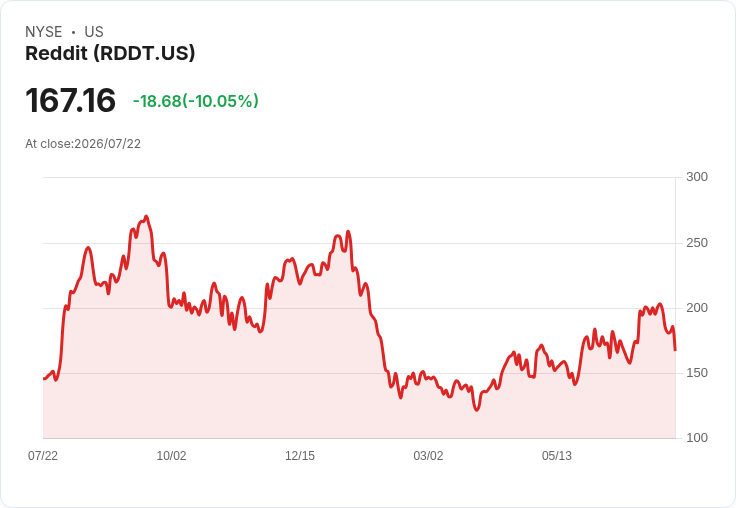Click the 200 y-axis price label
The width and height of the screenshot is (736, 508).
tap(697, 308)
